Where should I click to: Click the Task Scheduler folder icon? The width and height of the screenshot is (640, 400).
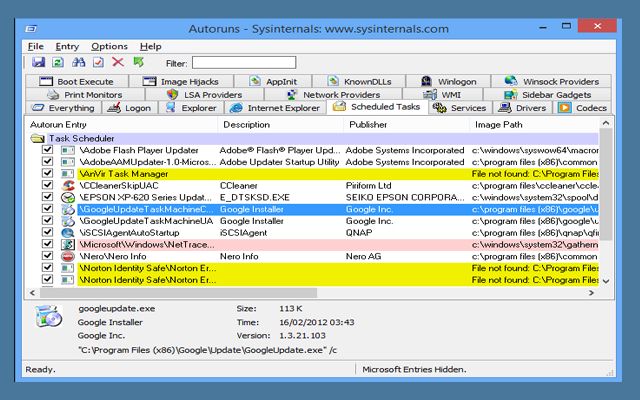[37, 138]
